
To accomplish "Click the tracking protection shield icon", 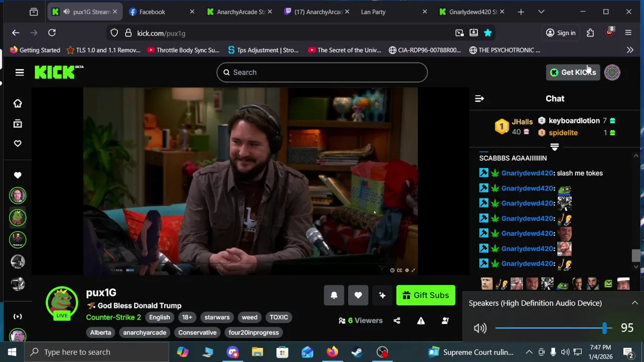I will pos(114,33).
